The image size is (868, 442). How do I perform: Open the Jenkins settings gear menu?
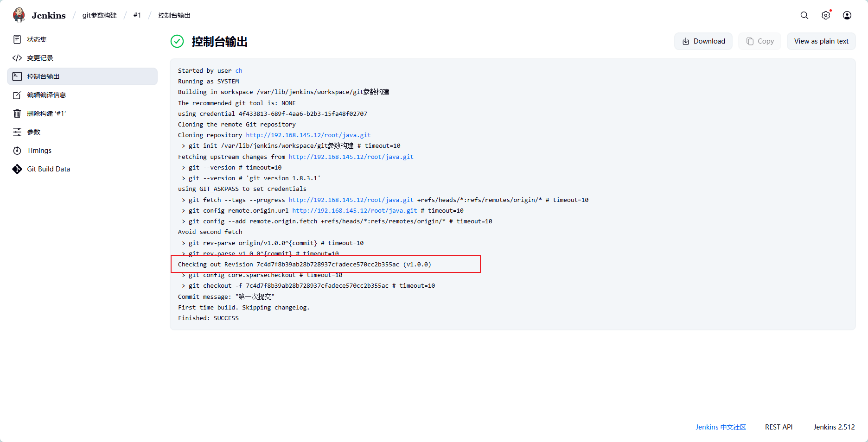pos(826,15)
